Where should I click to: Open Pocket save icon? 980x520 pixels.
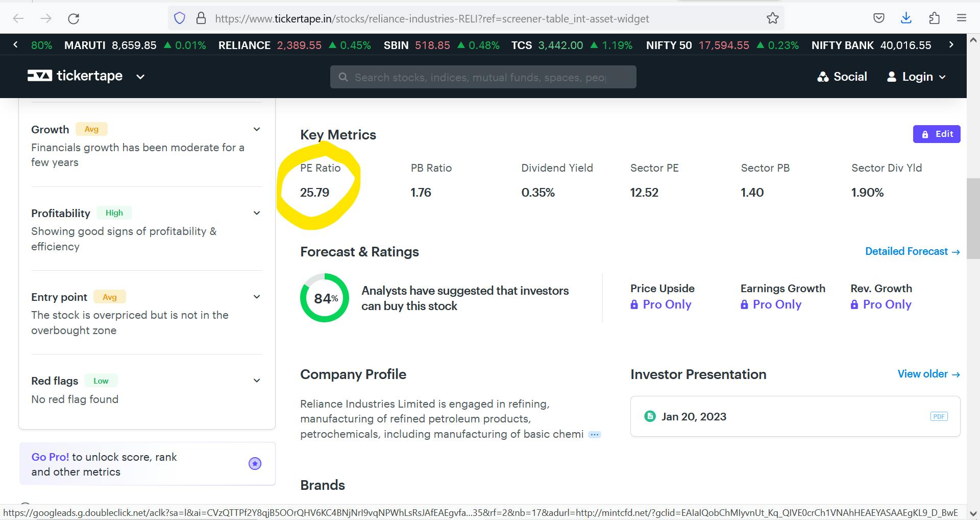pyautogui.click(x=879, y=18)
